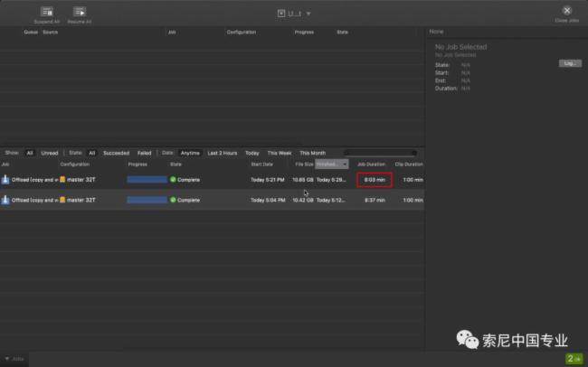Collapse the Jobs panel disclosure triangle

pos(7,359)
